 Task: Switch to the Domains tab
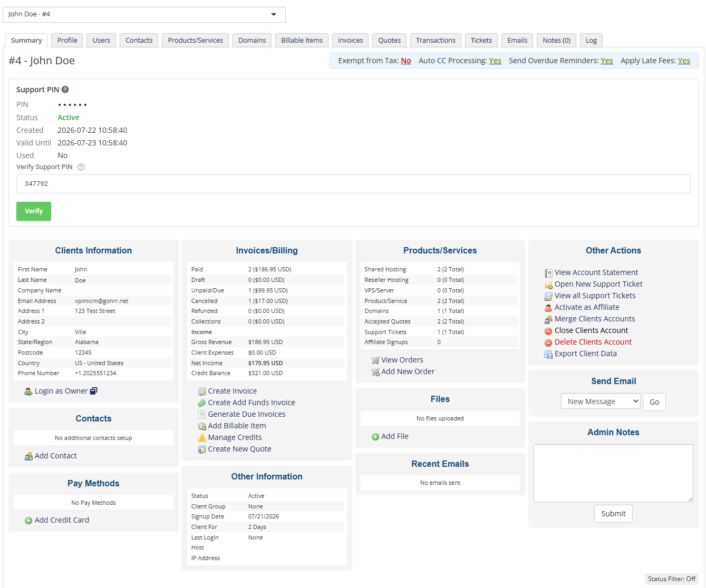[x=252, y=40]
